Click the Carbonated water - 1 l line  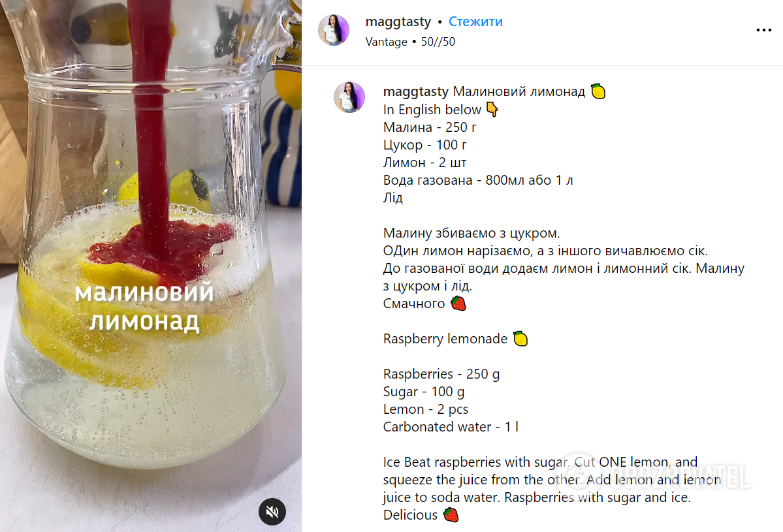coord(451,427)
